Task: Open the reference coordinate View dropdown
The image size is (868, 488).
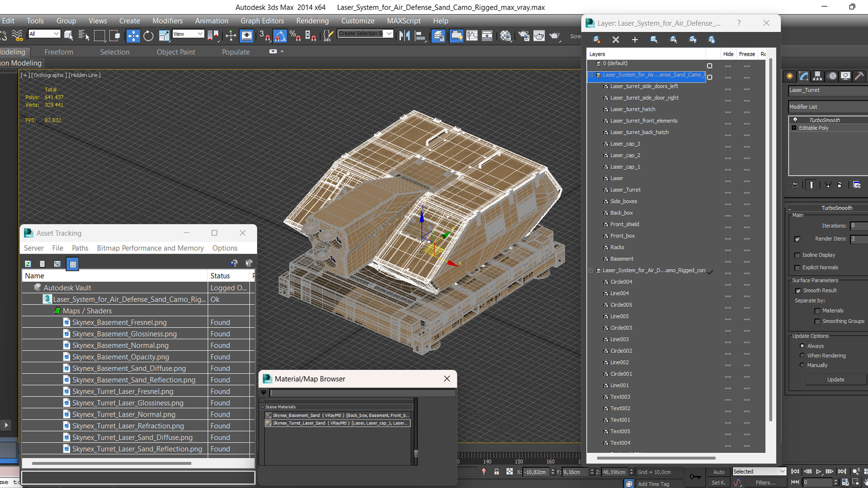Action: pyautogui.click(x=188, y=34)
